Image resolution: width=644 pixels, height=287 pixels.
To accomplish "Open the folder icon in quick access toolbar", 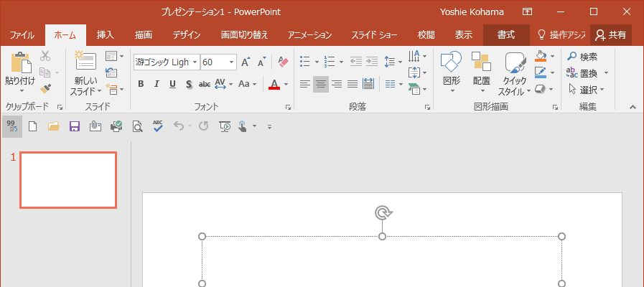I will click(x=53, y=126).
